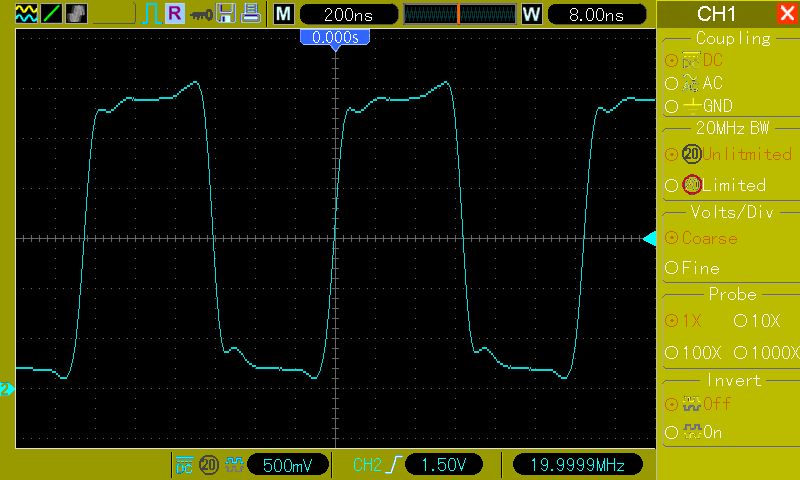Click the 20MHz bandwidth status icon at bottom
The height and width of the screenshot is (480, 800).
209,465
